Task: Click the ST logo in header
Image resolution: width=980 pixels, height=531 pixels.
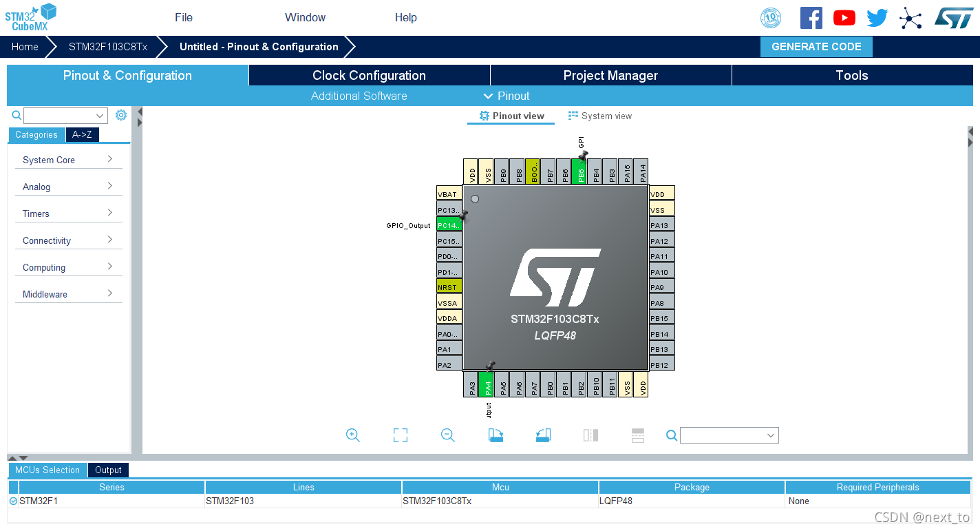Action: (954, 18)
